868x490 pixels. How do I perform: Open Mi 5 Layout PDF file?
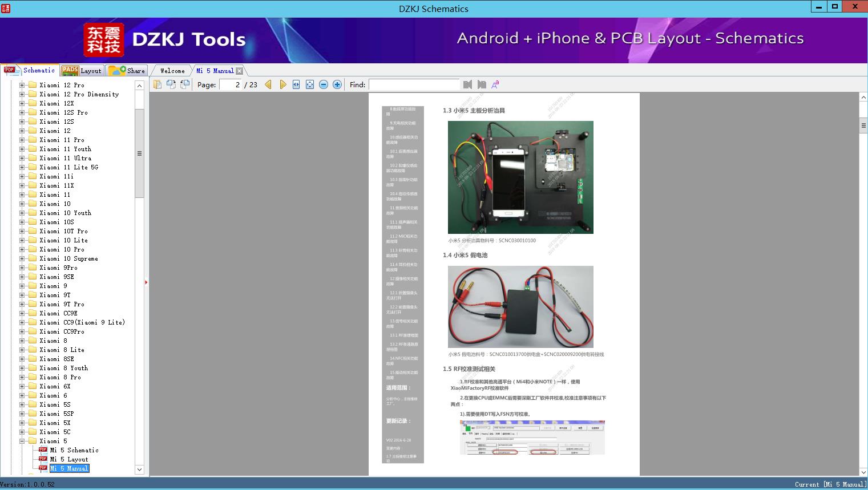69,459
